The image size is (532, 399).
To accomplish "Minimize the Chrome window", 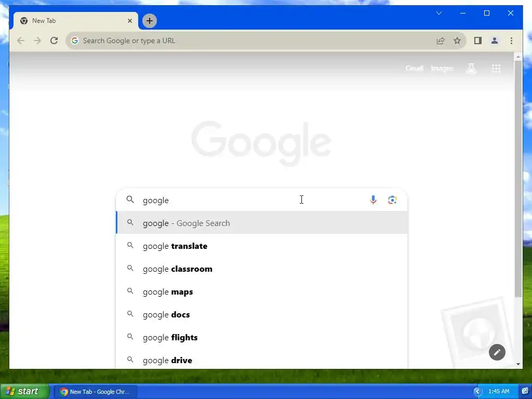I will pos(463,13).
